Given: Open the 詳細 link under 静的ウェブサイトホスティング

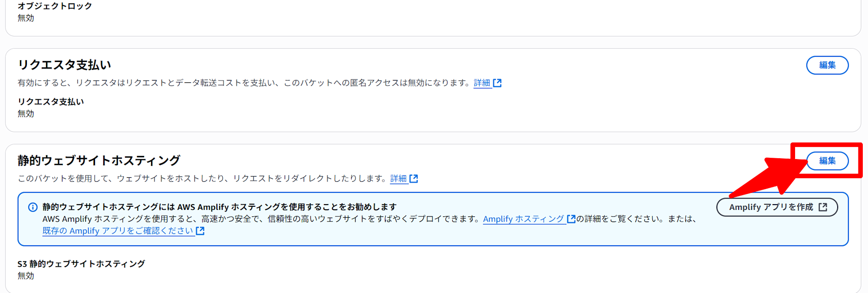Looking at the screenshot, I should [398, 179].
